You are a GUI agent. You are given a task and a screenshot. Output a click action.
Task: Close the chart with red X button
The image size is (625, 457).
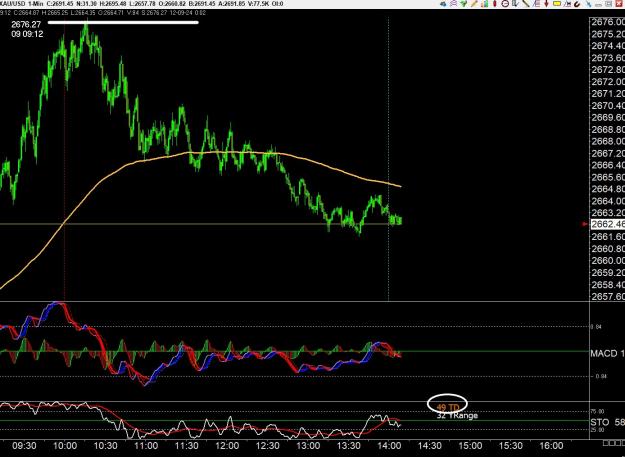619,4
